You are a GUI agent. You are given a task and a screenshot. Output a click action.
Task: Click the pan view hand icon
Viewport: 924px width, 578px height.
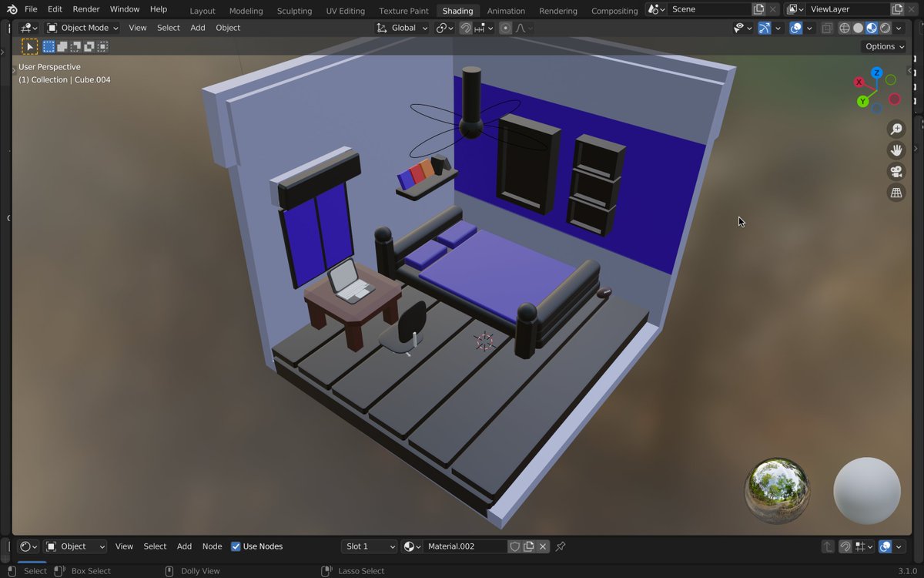coord(896,150)
